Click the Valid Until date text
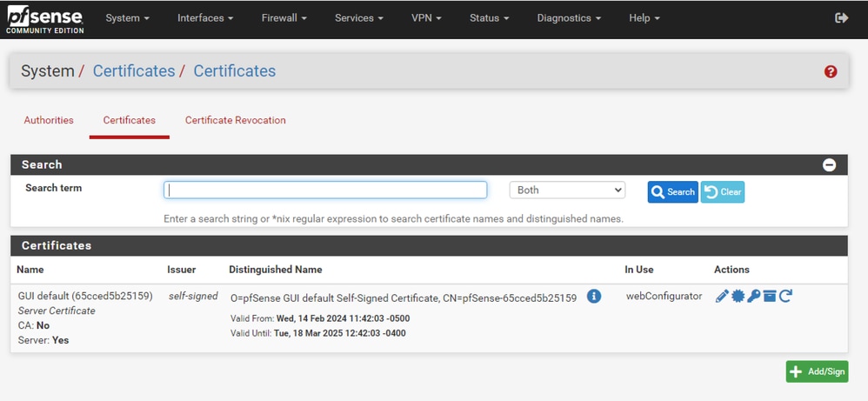Viewport: 868px width, 401px height. pyautogui.click(x=317, y=333)
